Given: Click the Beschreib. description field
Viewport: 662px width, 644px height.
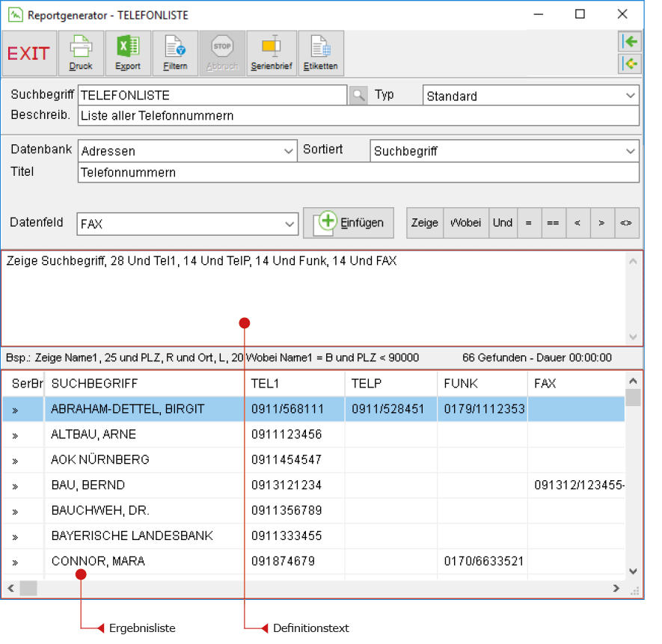Looking at the screenshot, I should 358,115.
